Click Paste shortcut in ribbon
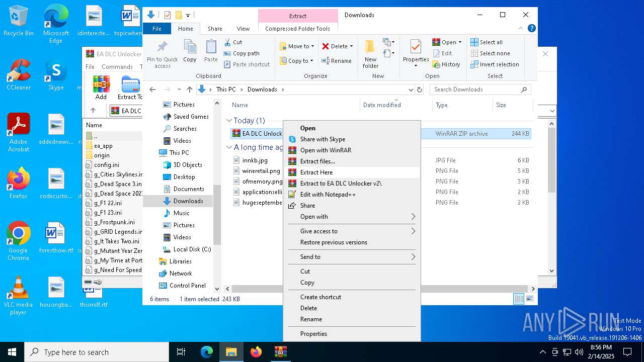 [247, 64]
